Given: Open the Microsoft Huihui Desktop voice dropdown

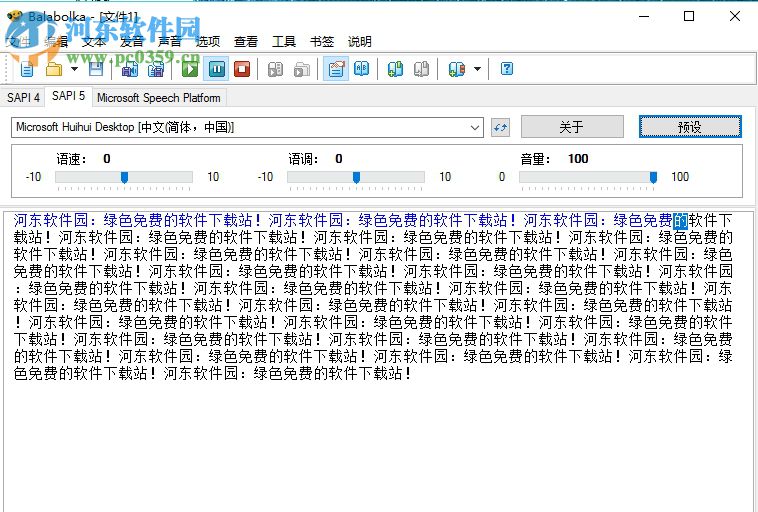Looking at the screenshot, I should pos(247,127).
